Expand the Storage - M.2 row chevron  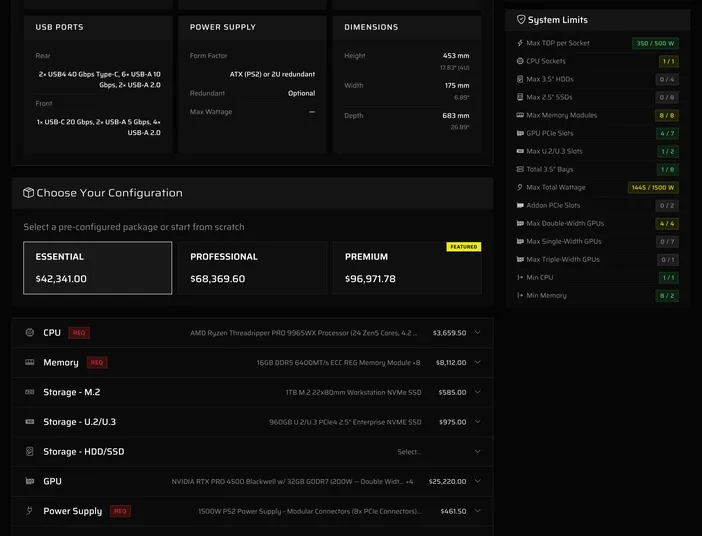[x=477, y=392]
